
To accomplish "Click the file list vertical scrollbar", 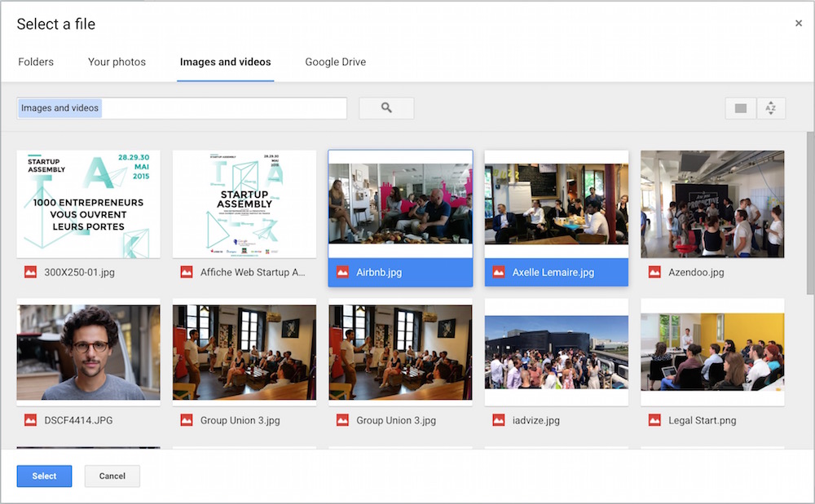I will [x=810, y=213].
